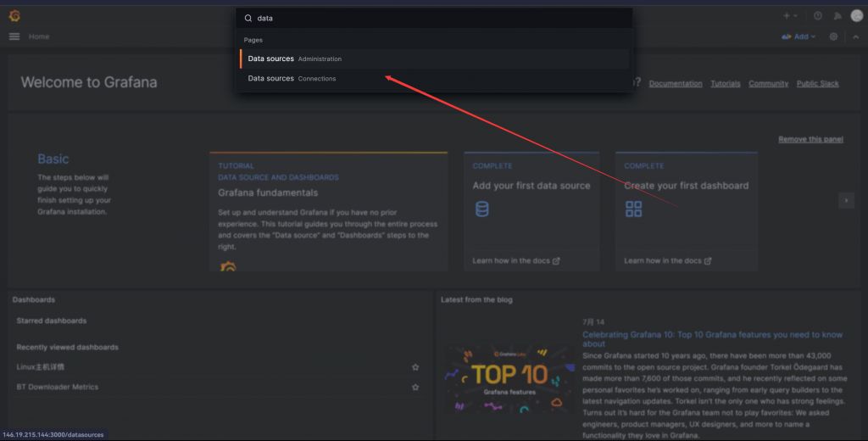Image resolution: width=868 pixels, height=441 pixels.
Task: Click the database icon in data source card
Action: pyautogui.click(x=482, y=209)
